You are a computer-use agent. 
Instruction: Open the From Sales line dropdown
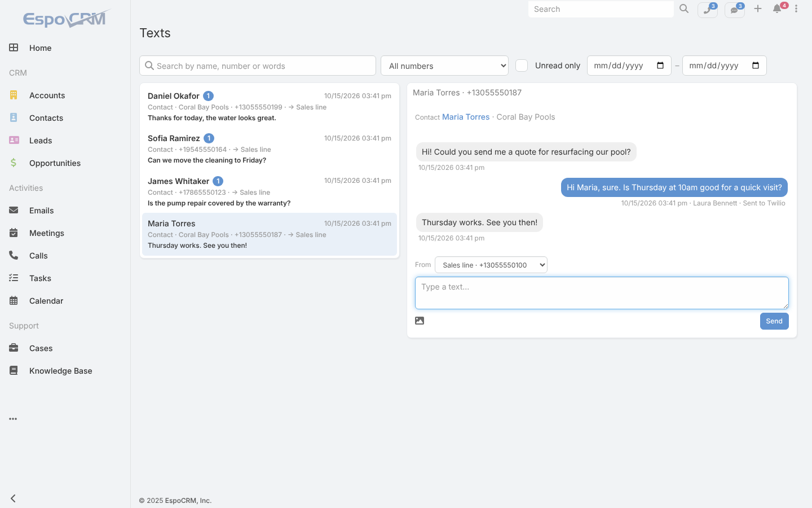(491, 265)
